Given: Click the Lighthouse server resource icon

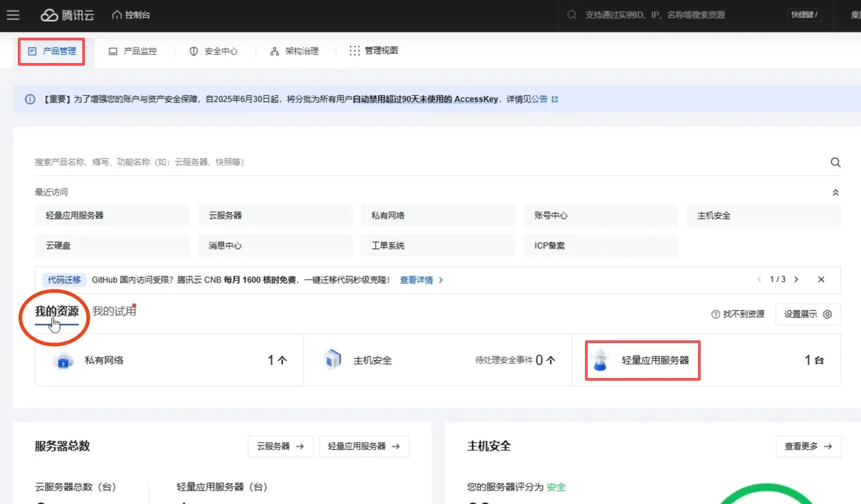Looking at the screenshot, I should tap(601, 360).
